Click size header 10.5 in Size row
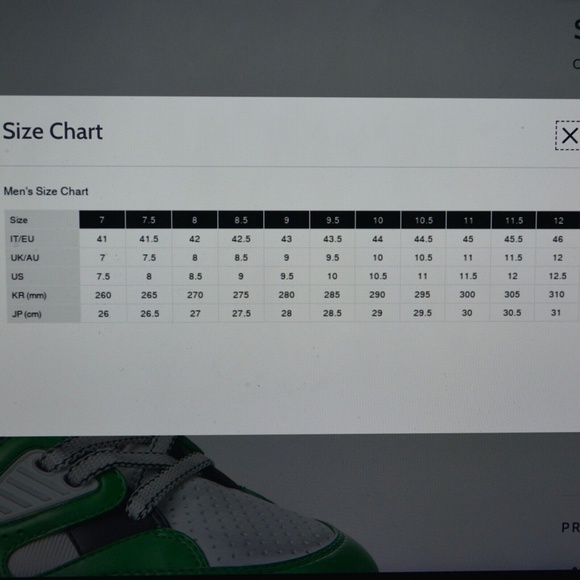This screenshot has width=580, height=580. click(x=424, y=220)
